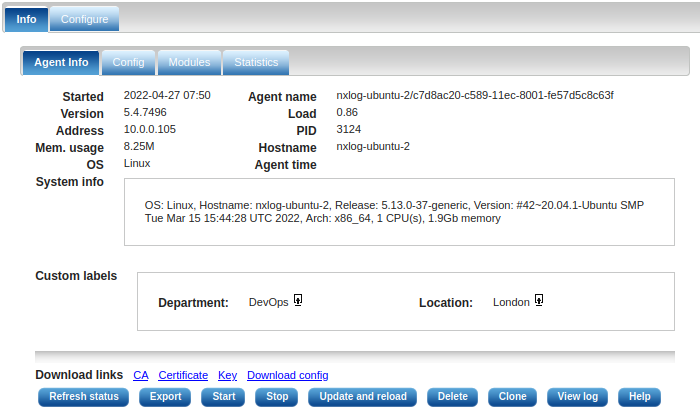The image size is (700, 412).
Task: Start the agent with Start button
Action: coord(224,397)
